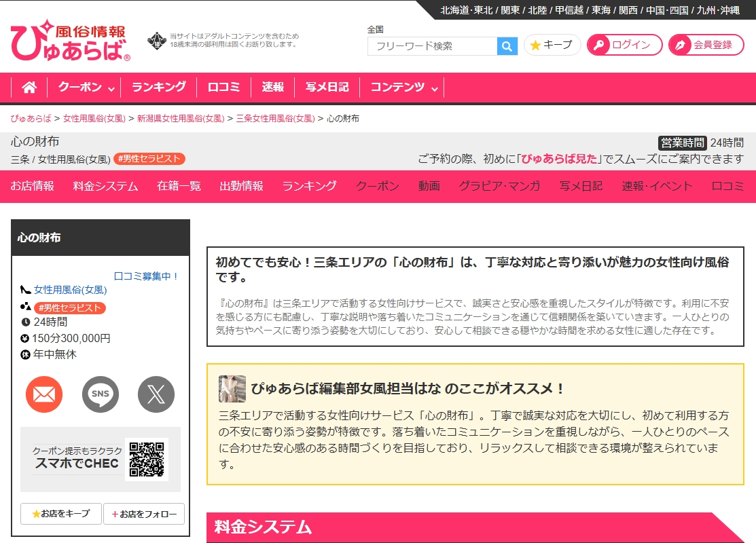756x543 pixels.
Task: Open the 出勤情報 tab
Action: click(x=241, y=186)
